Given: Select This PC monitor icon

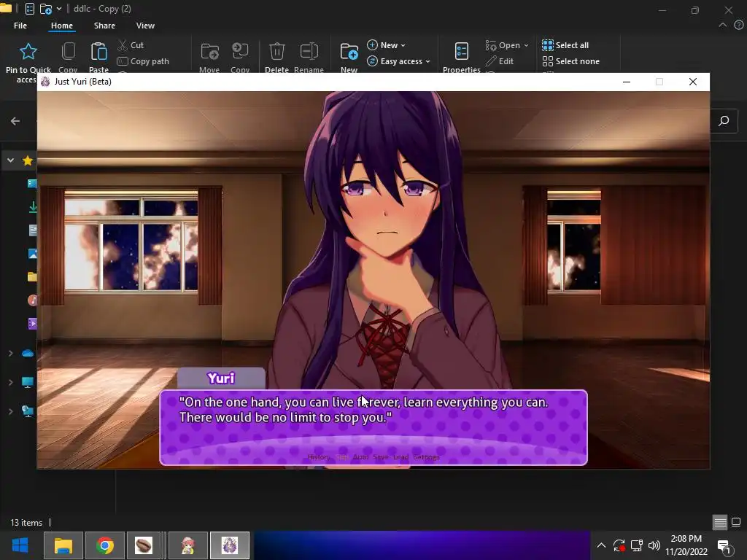Looking at the screenshot, I should (28, 382).
